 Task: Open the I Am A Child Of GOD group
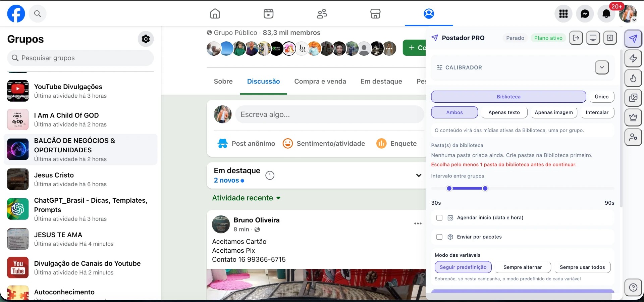coord(80,120)
